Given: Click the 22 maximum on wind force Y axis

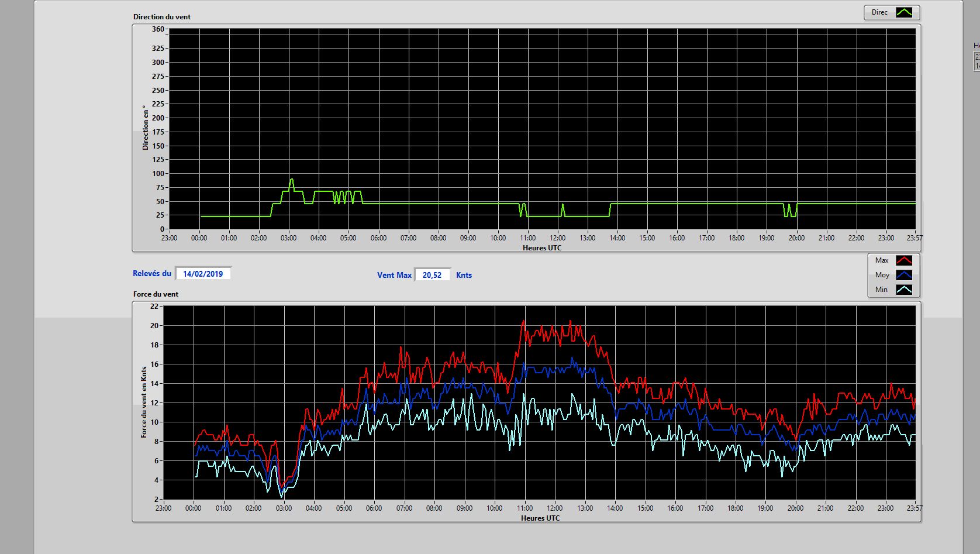Looking at the screenshot, I should tap(154, 306).
